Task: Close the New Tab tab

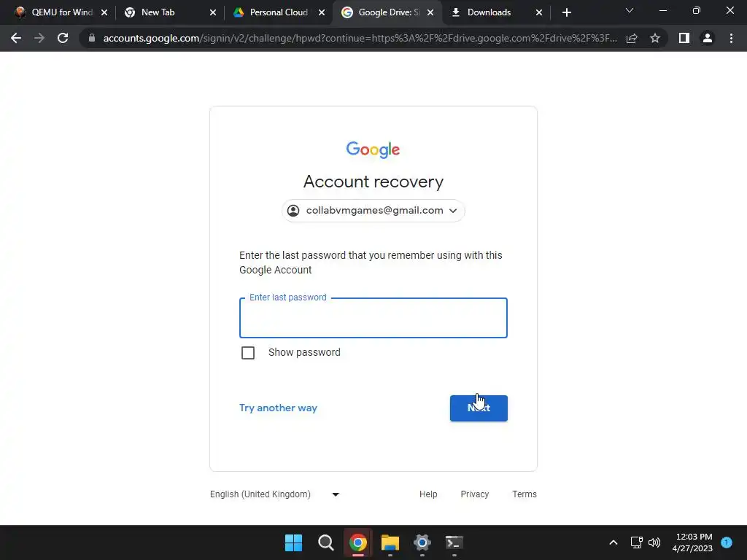Action: [x=213, y=12]
